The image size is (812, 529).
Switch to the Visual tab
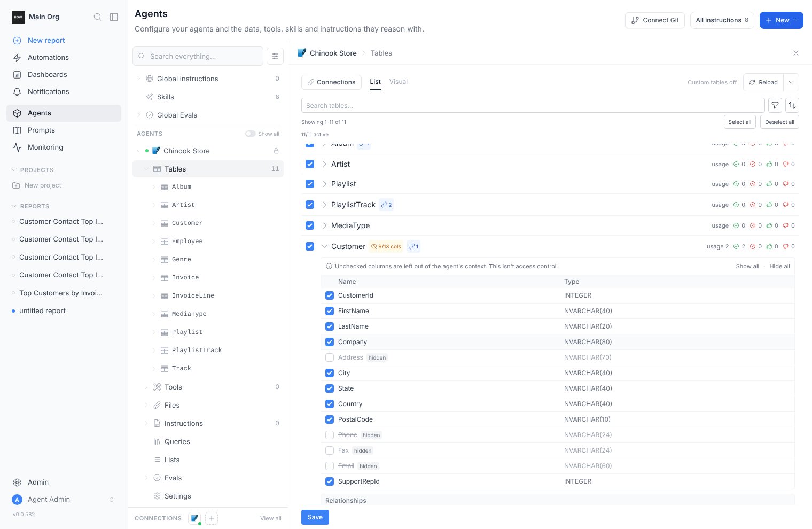click(399, 82)
